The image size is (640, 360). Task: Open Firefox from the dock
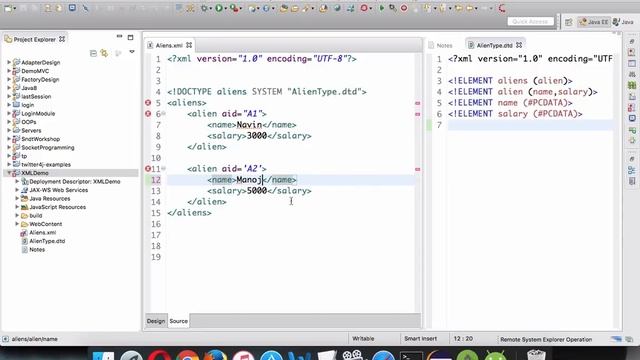(216, 355)
